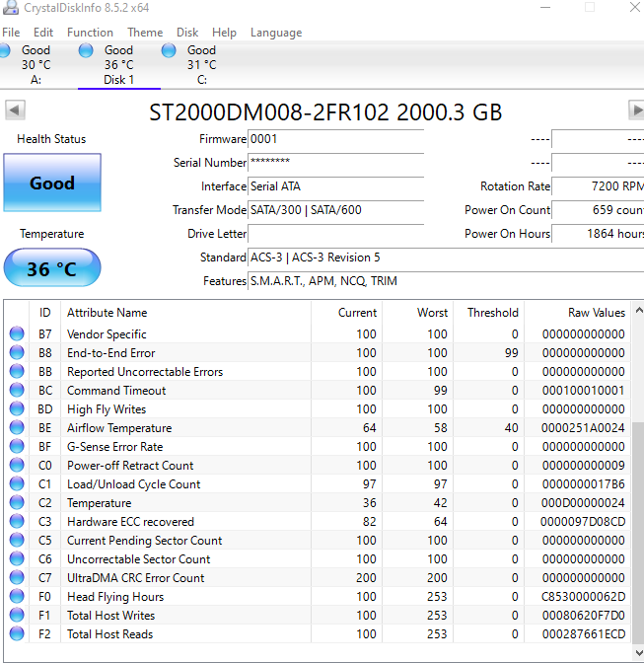
Task: Click the ID column header
Action: click(x=44, y=313)
